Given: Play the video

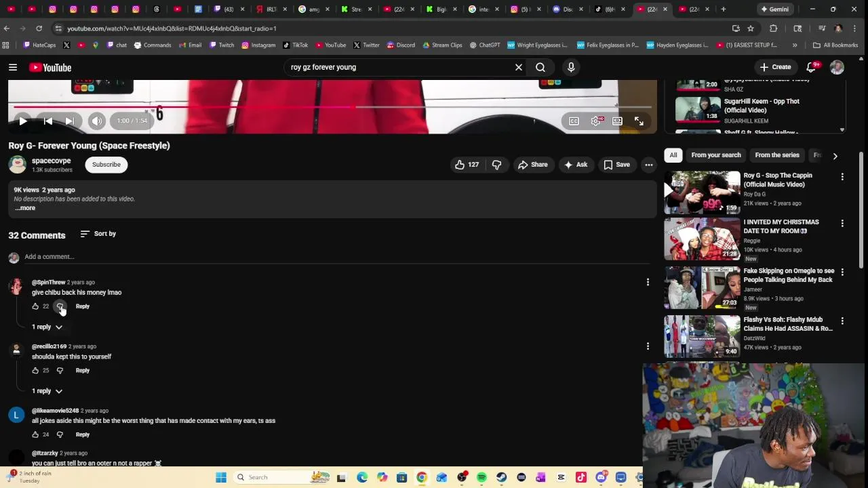Looking at the screenshot, I should click(22, 121).
